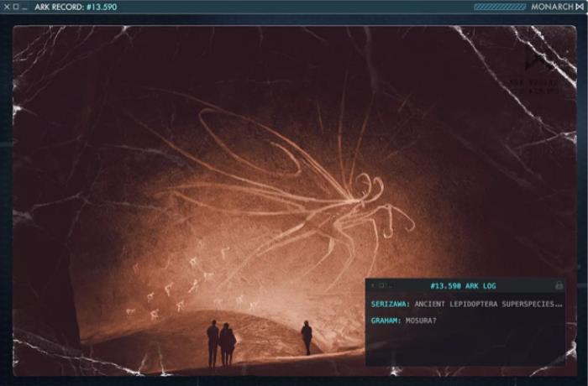The image size is (588, 386).
Task: Click the faded Monarch watermark stamp
Action: pyautogui.click(x=538, y=67)
